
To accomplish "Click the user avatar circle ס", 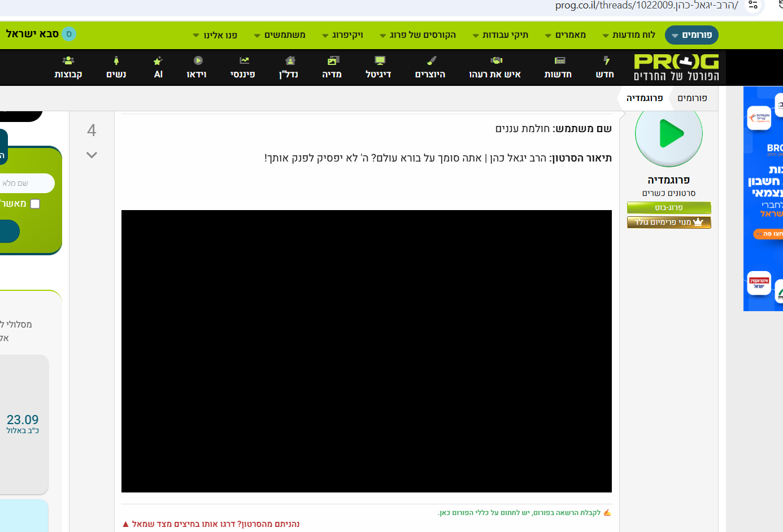I will [x=69, y=34].
